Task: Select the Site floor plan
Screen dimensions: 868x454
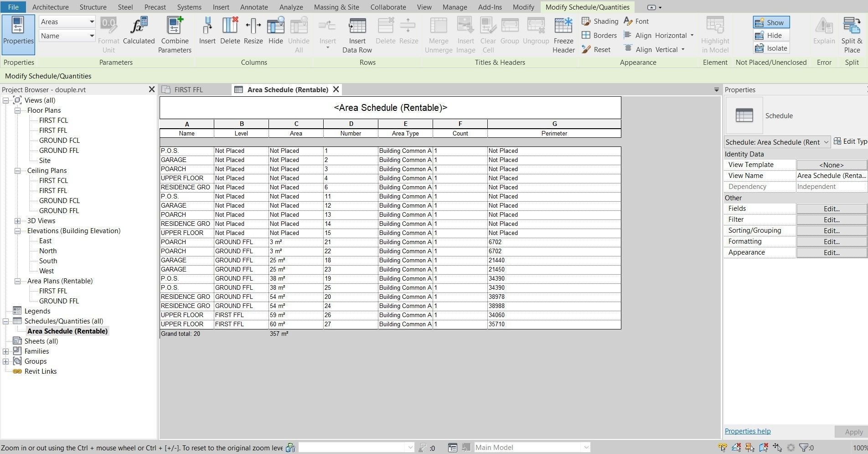Action: coord(45,161)
